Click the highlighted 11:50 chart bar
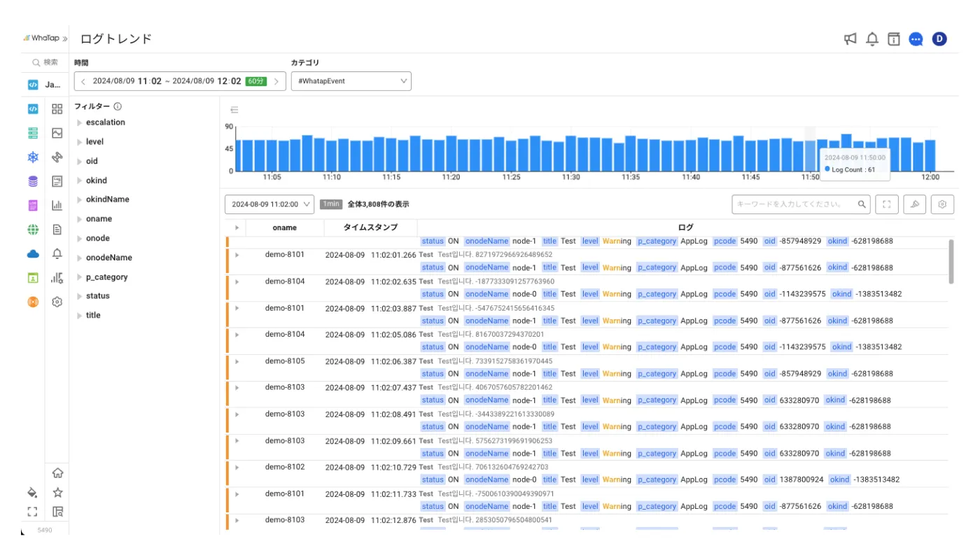The height and width of the screenshot is (560, 980). (x=811, y=155)
